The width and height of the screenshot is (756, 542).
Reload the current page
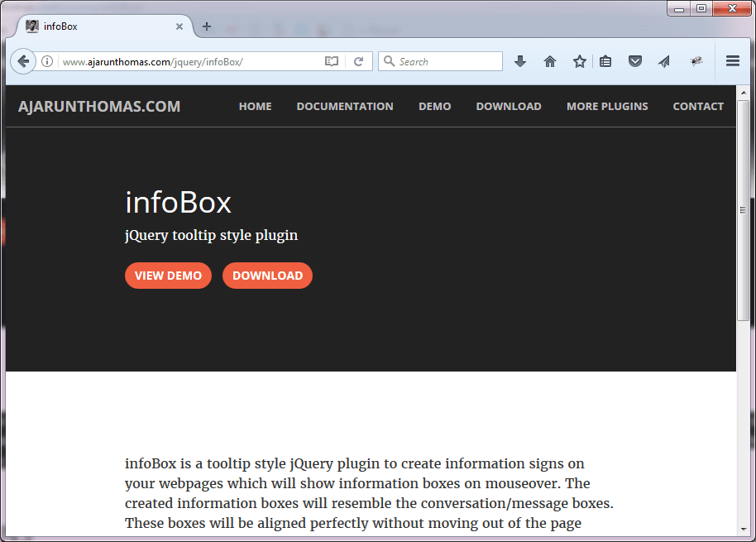point(358,61)
